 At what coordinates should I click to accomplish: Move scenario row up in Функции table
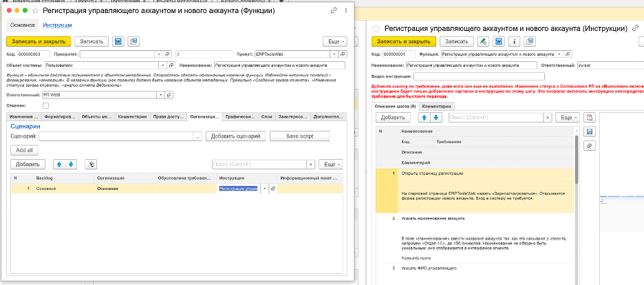point(59,165)
